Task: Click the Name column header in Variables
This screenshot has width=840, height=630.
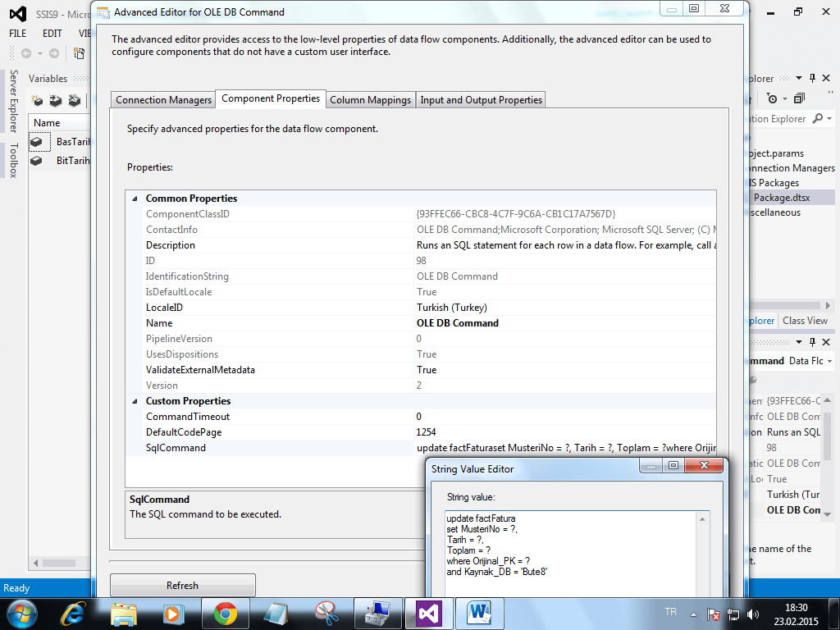Action: coord(59,123)
